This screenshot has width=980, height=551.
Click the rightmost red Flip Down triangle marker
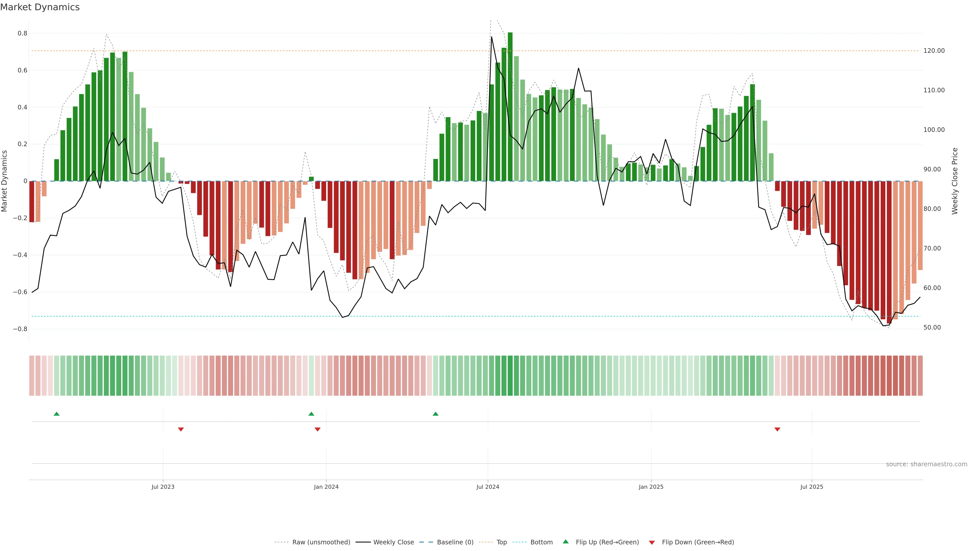tap(777, 429)
